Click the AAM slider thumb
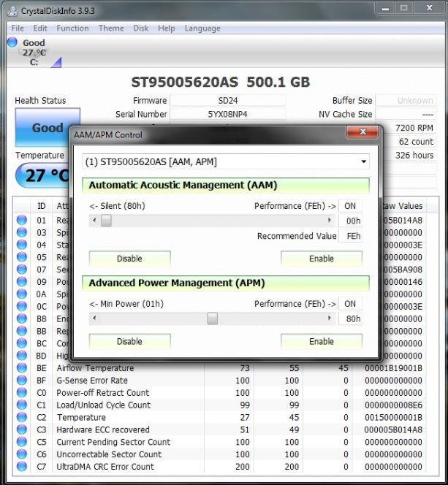The image size is (448, 485). point(106,221)
